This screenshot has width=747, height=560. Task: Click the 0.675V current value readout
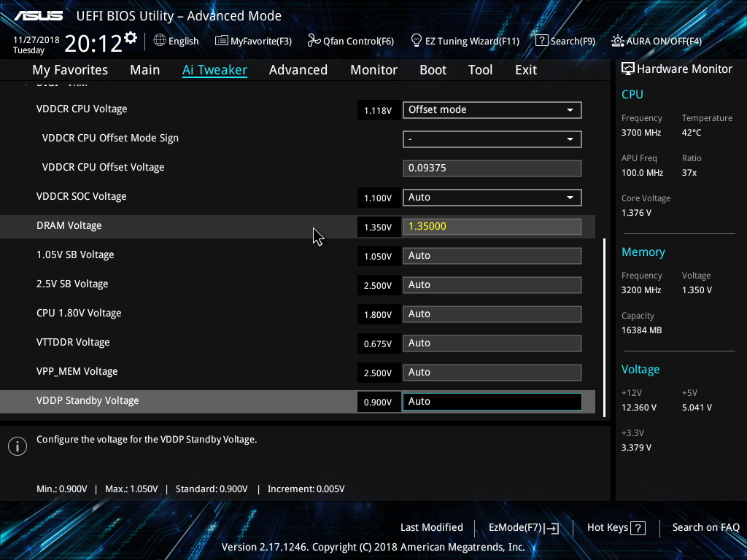(379, 344)
